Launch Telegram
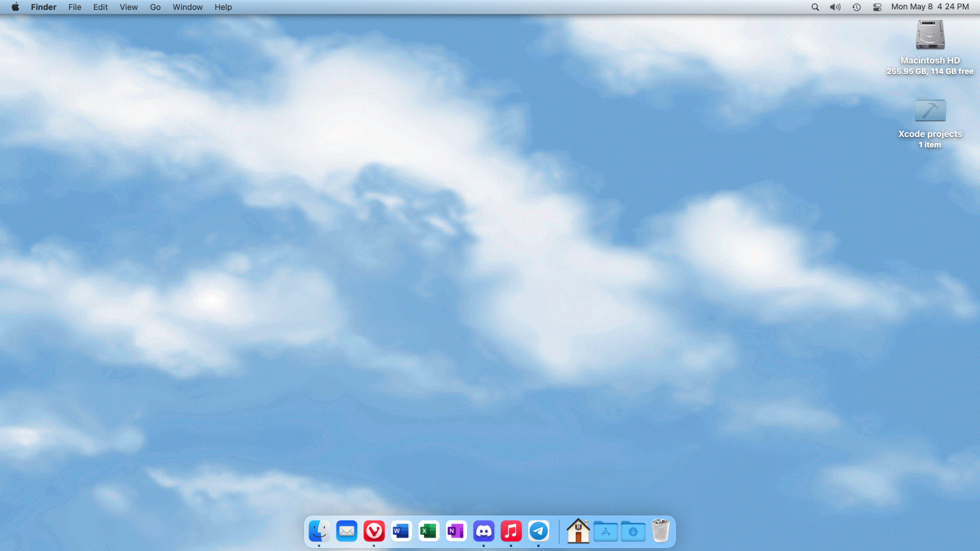The height and width of the screenshot is (551, 980). coord(539,530)
